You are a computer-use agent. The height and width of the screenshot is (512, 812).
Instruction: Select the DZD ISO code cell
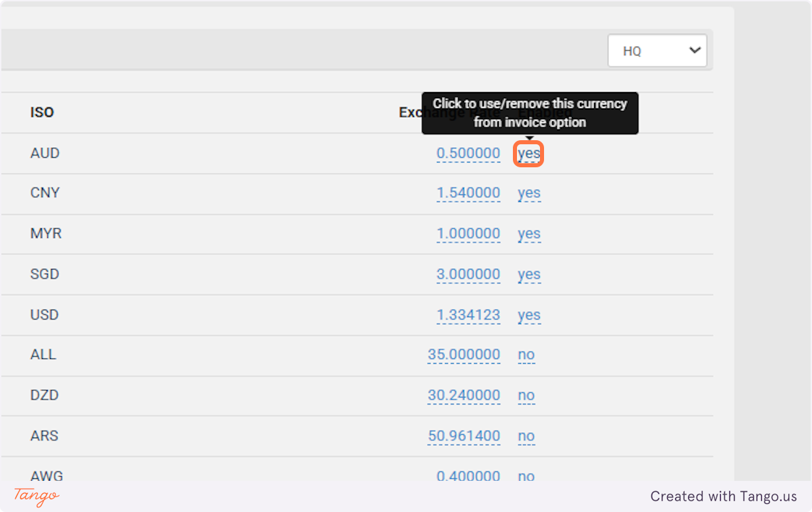[44, 395]
